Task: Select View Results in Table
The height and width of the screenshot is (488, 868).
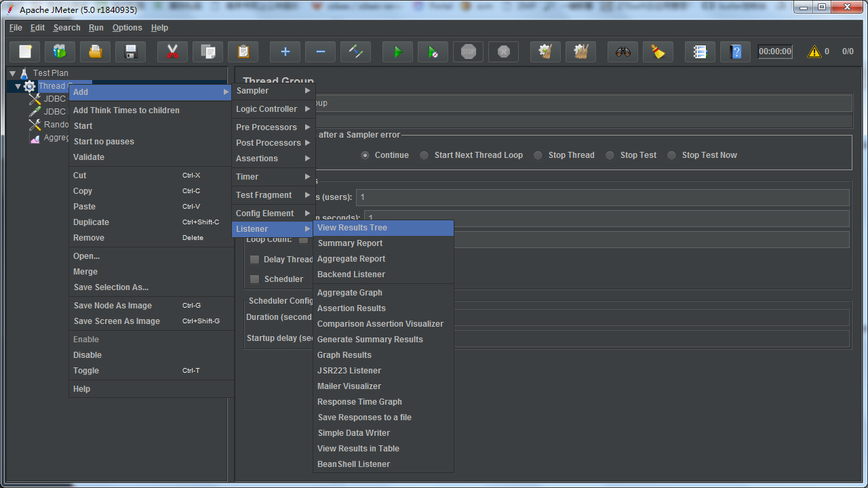Action: click(383, 449)
